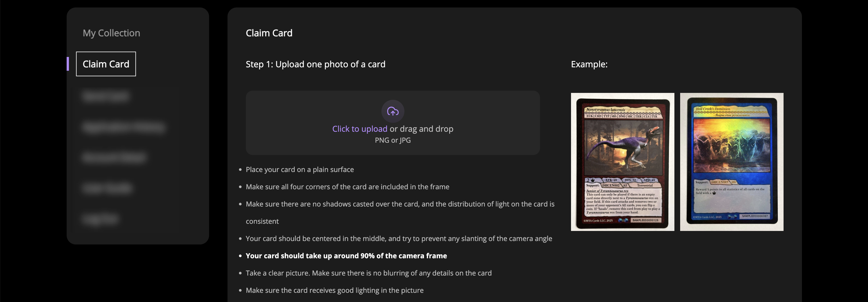Click the "no shadows casted" instruction line

pos(400,204)
